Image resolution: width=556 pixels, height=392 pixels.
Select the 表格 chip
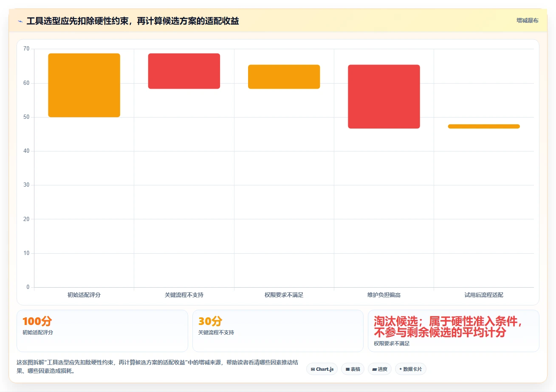[x=353, y=369]
